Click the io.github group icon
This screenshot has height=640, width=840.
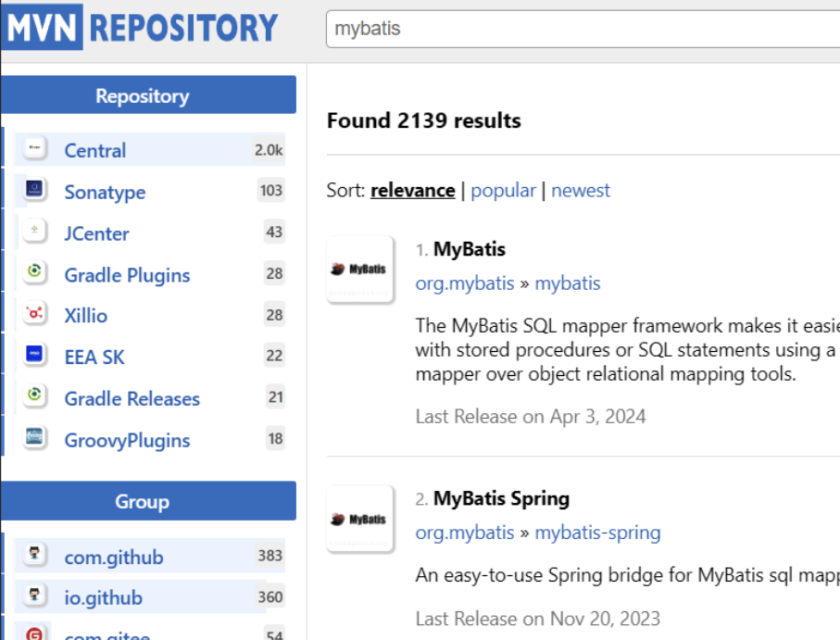click(35, 595)
